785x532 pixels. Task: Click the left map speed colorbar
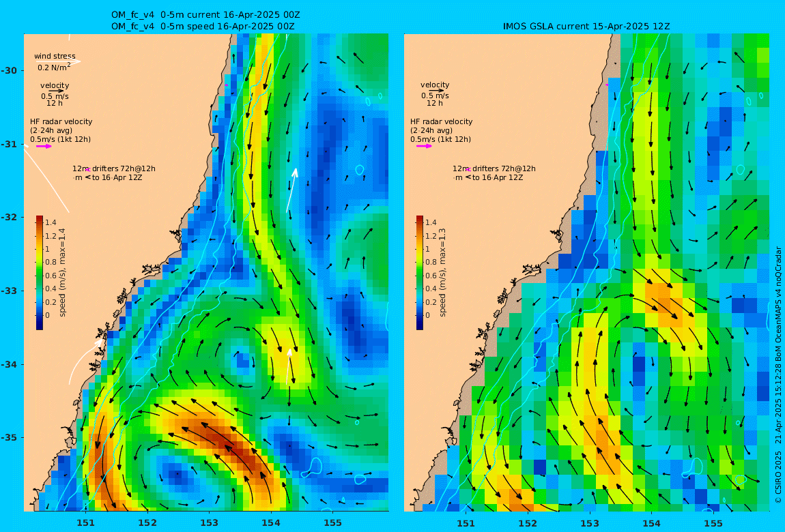click(40, 273)
